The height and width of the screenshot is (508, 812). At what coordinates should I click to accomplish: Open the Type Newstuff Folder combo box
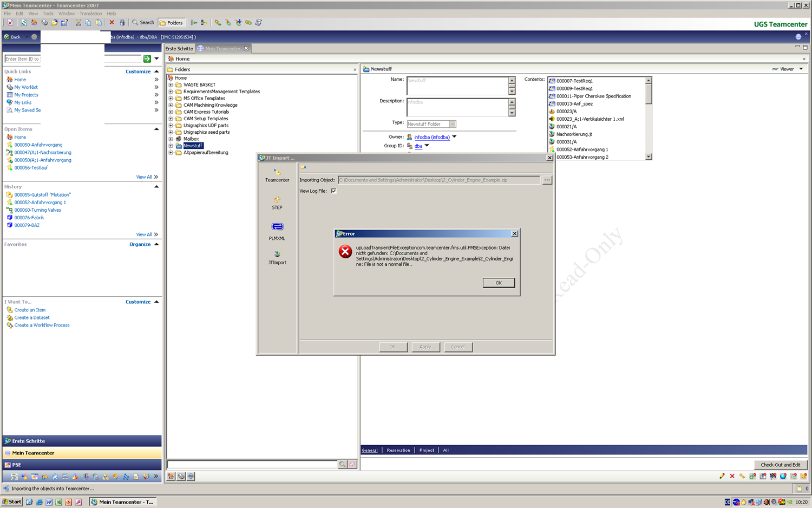(x=431, y=124)
